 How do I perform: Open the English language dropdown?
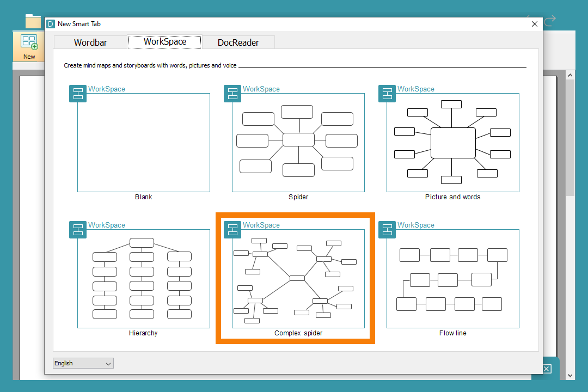83,363
